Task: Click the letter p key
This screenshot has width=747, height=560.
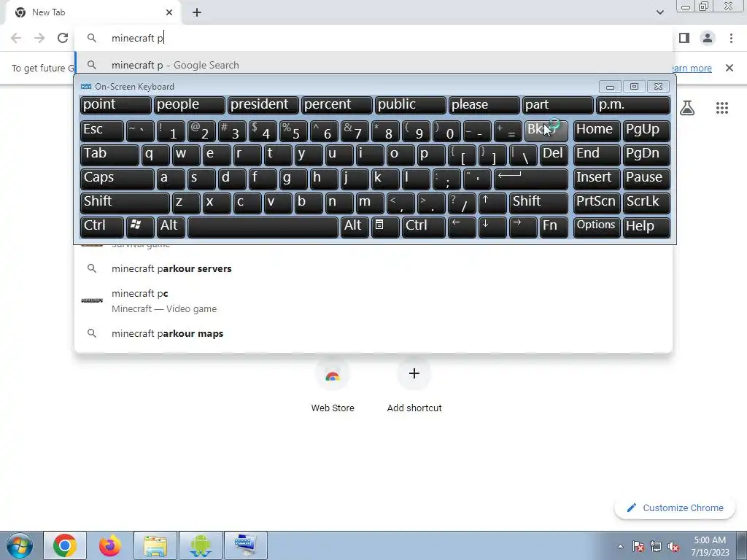Action: 431,155
